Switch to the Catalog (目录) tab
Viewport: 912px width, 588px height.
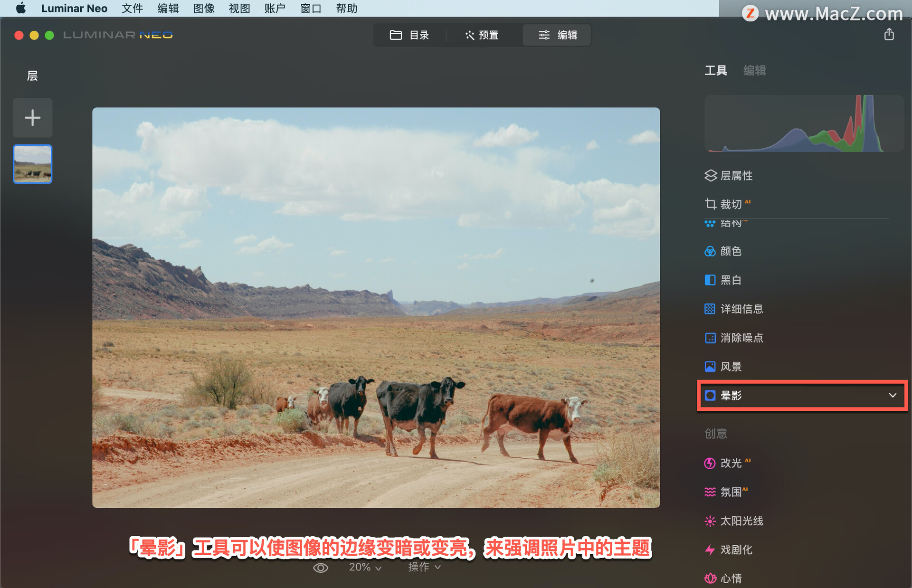click(409, 35)
